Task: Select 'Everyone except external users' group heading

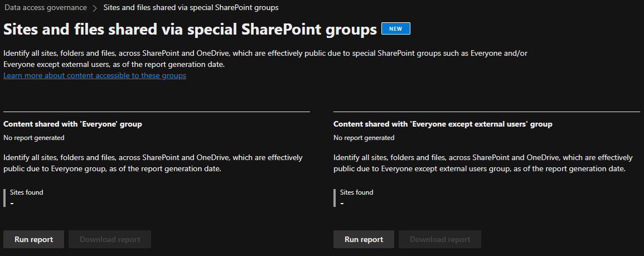Action: click(x=443, y=124)
